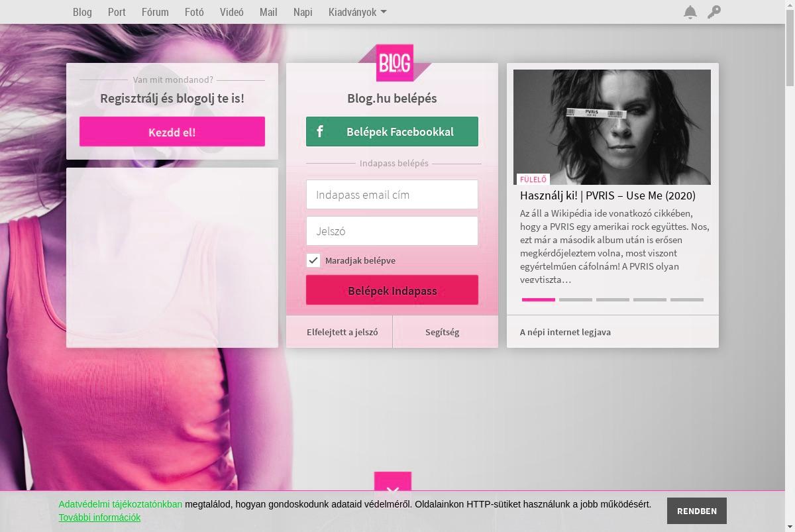795x532 pixels.
Task: Open the Elfelejtett a jelszó link
Action: click(x=342, y=332)
